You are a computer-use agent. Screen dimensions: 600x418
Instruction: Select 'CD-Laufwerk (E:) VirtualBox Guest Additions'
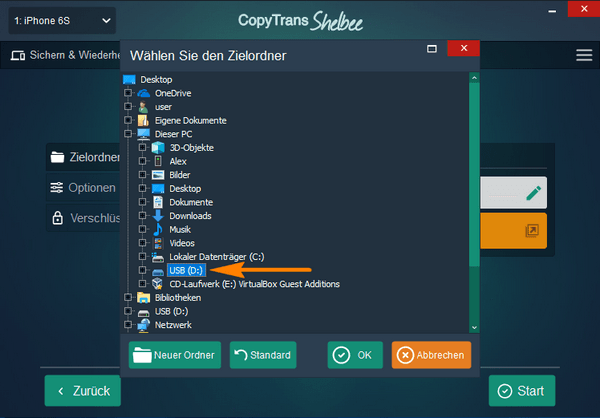[x=254, y=284]
